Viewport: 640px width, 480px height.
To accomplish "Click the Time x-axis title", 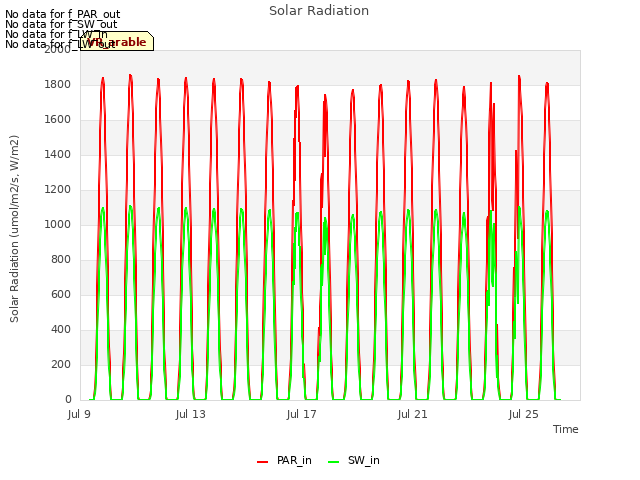I will coord(566,429).
